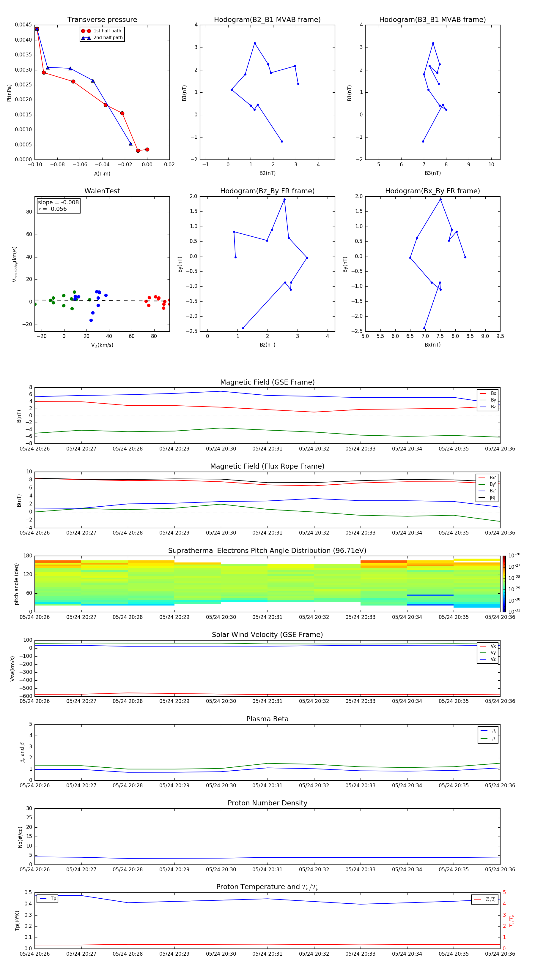Click the "slope = -0.008" annotation
Viewport: 535px width, 980px height.
pos(58,203)
